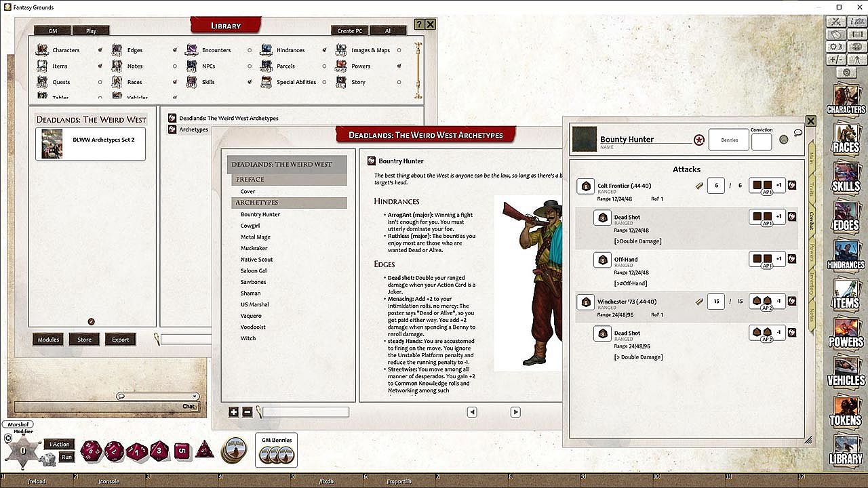
Task: Open the Characters sidebar button
Action: pos(846,100)
